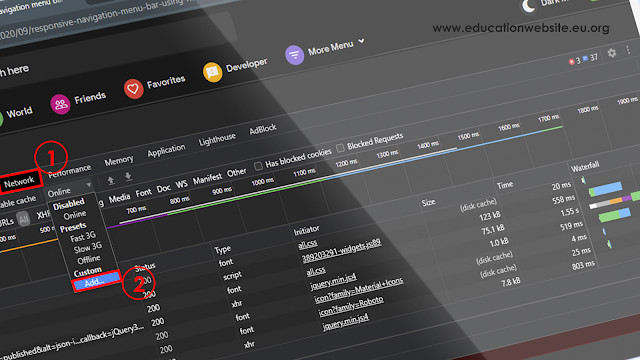
Task: Click the blue messages count 37 icon
Action: click(x=585, y=59)
